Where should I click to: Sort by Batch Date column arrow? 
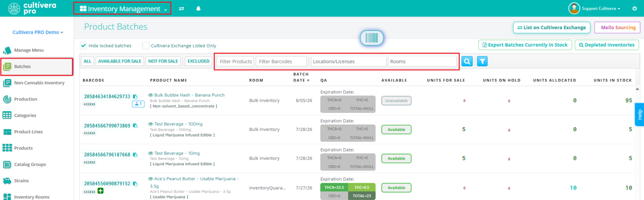(308, 80)
